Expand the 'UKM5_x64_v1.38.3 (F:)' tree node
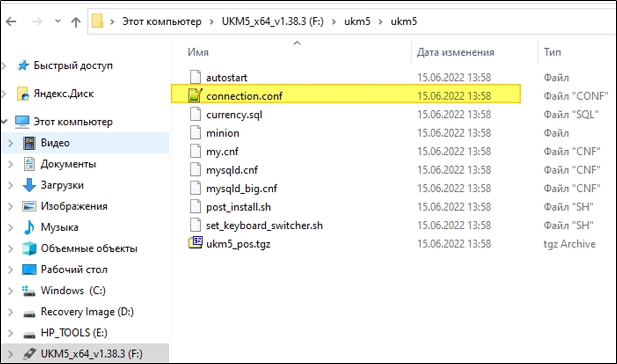617x364 pixels. tap(10, 354)
